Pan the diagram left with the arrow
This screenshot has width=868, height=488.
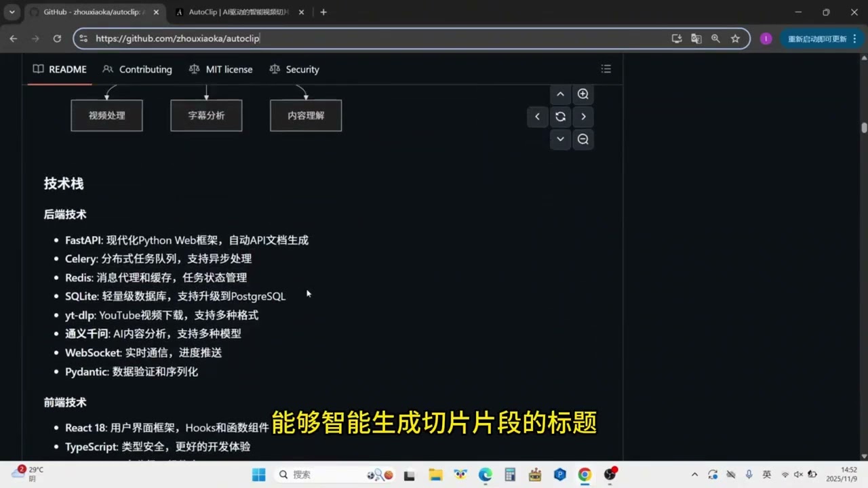pyautogui.click(x=537, y=117)
